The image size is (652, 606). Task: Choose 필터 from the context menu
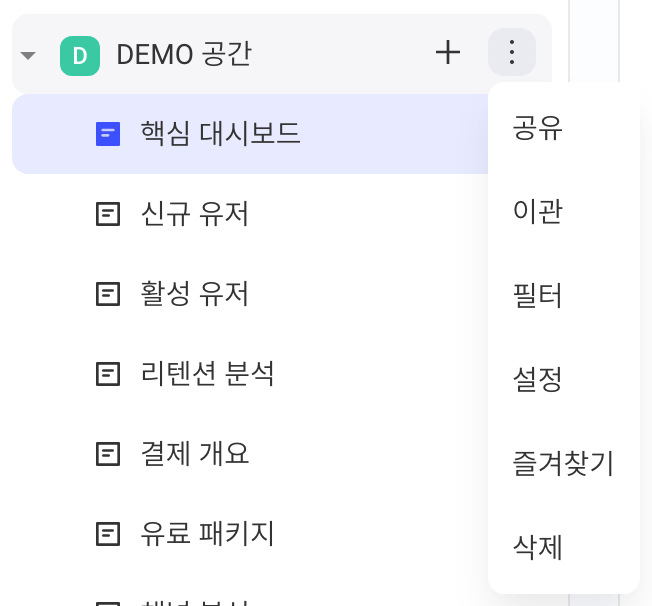tap(564, 295)
